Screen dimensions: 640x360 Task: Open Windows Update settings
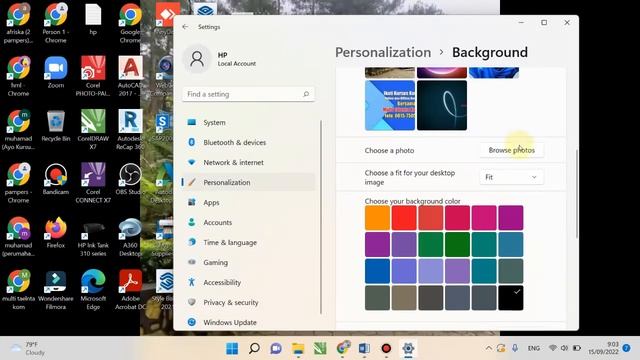coord(248,322)
